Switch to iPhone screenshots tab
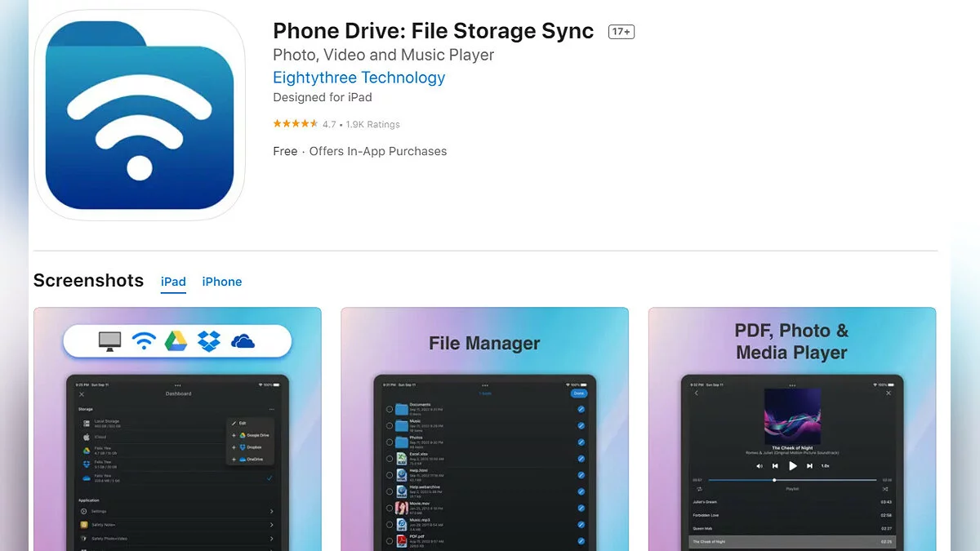Image resolution: width=980 pixels, height=551 pixels. coord(222,282)
